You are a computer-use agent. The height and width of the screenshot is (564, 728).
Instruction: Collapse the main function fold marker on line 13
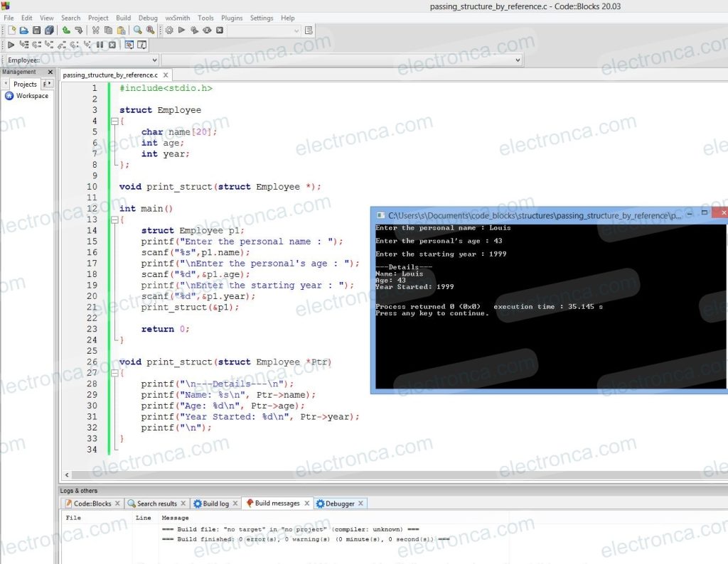pyautogui.click(x=114, y=220)
